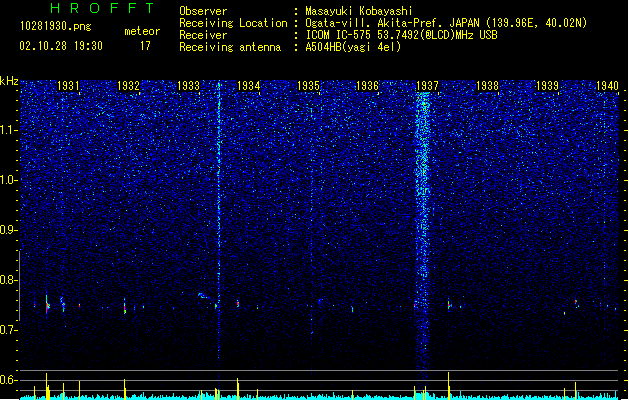Click the 1935 time marker
Screen dimensions: 629x400
click(308, 86)
